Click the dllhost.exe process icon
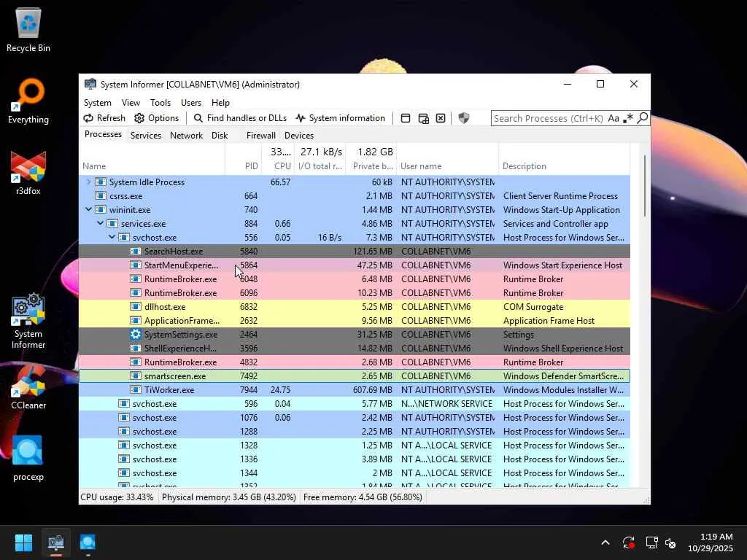Image resolution: width=747 pixels, height=560 pixels. pos(136,307)
